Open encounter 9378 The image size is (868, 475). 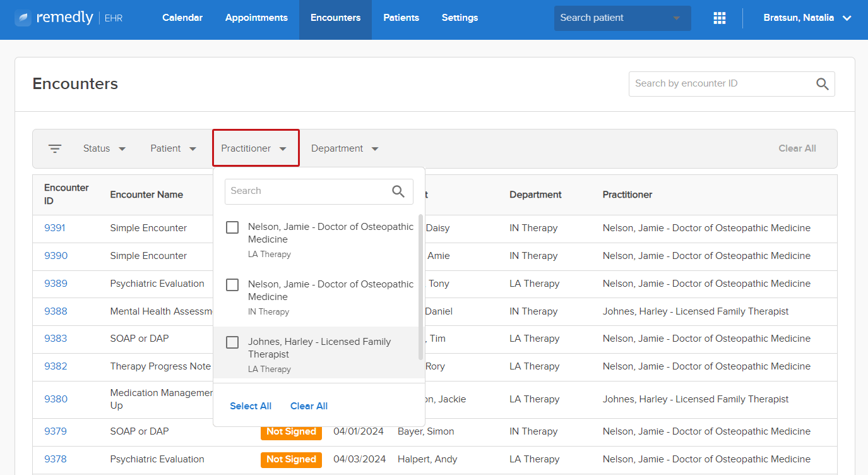pyautogui.click(x=56, y=459)
